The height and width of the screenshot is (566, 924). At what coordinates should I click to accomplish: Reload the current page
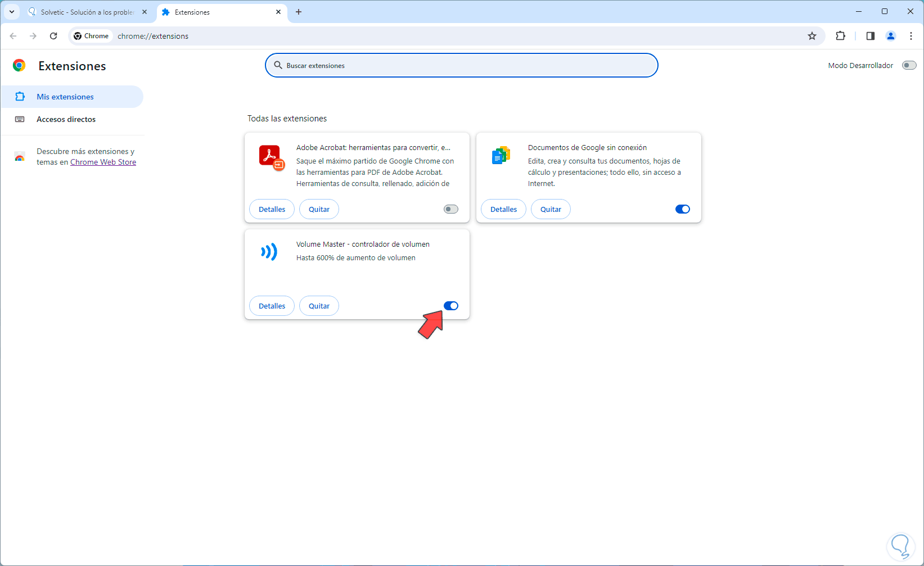point(53,36)
